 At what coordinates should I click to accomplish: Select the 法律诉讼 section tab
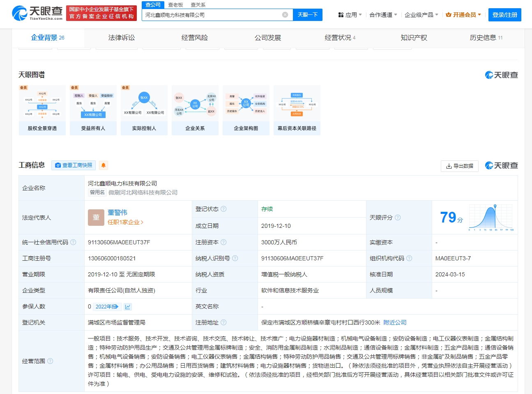pyautogui.click(x=122, y=38)
